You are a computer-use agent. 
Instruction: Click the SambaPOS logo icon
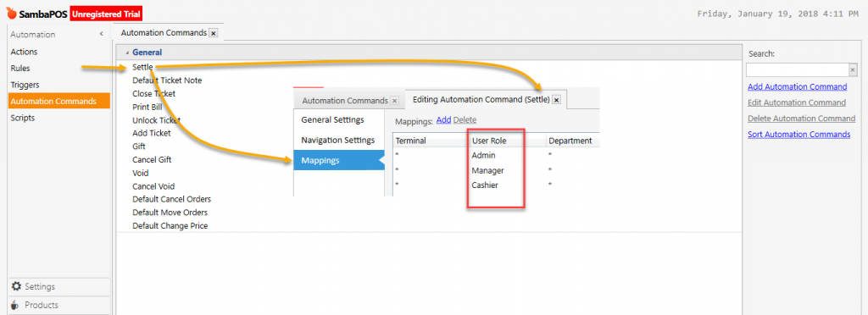12,14
